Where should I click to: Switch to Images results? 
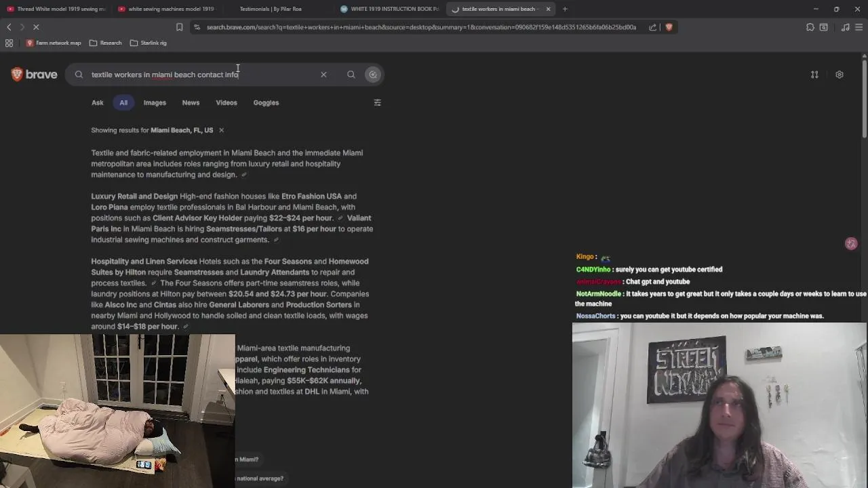pos(155,102)
